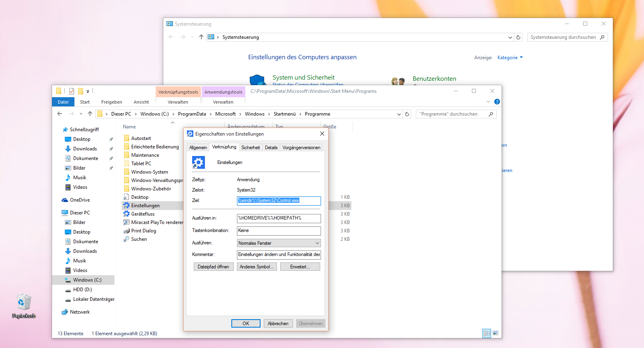Open the Ansicht ribbon tab
The width and height of the screenshot is (644, 348).
click(141, 102)
